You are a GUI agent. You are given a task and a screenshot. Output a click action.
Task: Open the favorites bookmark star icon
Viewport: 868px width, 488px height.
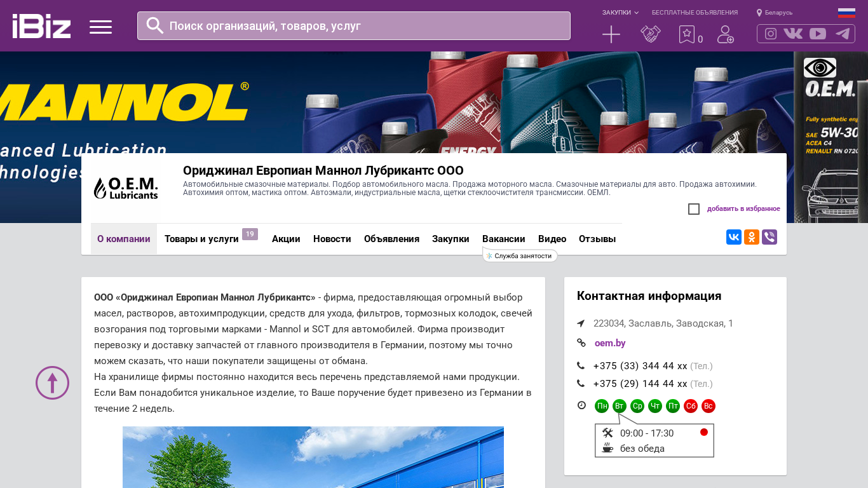pyautogui.click(x=686, y=34)
